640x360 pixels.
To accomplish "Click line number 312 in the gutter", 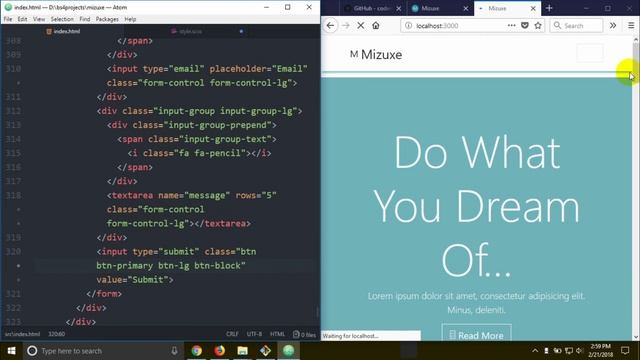I will 13,111.
